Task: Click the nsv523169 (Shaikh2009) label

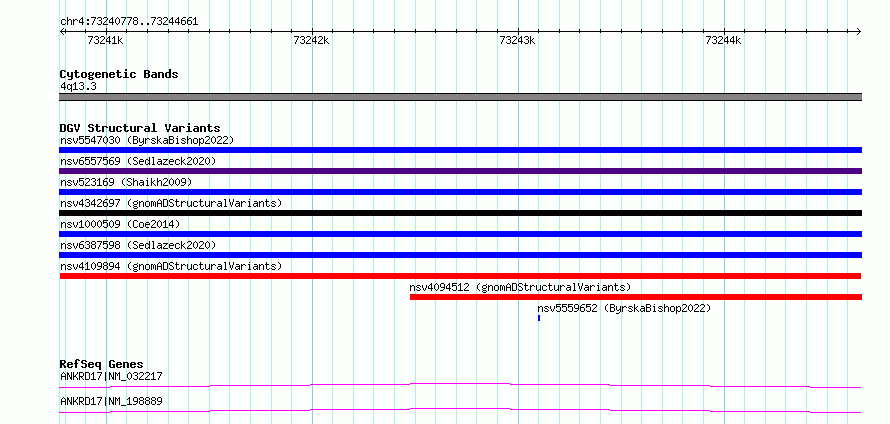Action: point(126,182)
